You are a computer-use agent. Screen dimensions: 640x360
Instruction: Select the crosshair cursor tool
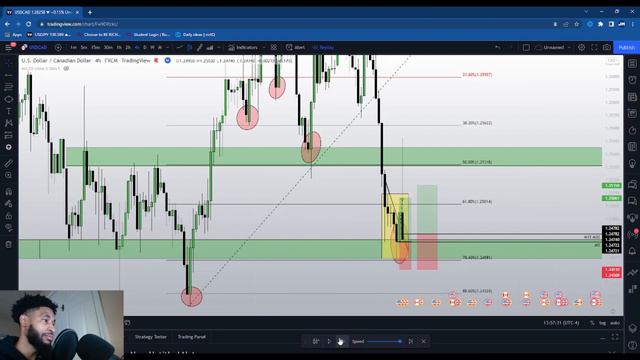(x=9, y=63)
